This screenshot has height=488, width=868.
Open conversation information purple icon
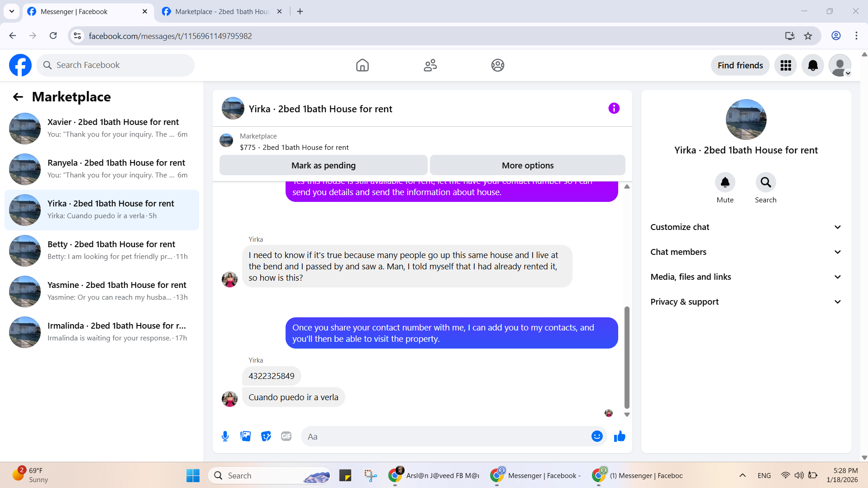tap(614, 108)
